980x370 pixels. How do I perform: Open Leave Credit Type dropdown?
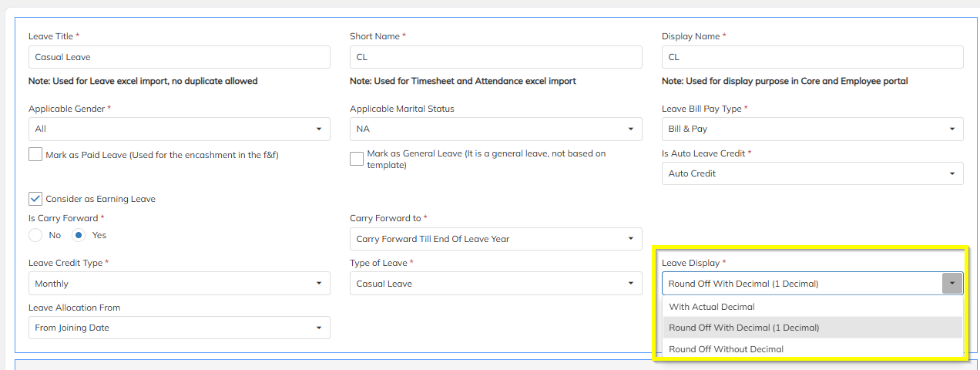(179, 284)
